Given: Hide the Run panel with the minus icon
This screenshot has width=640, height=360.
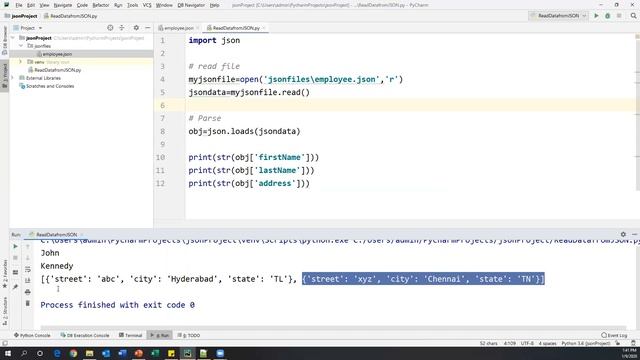Looking at the screenshot, I should 634,234.
